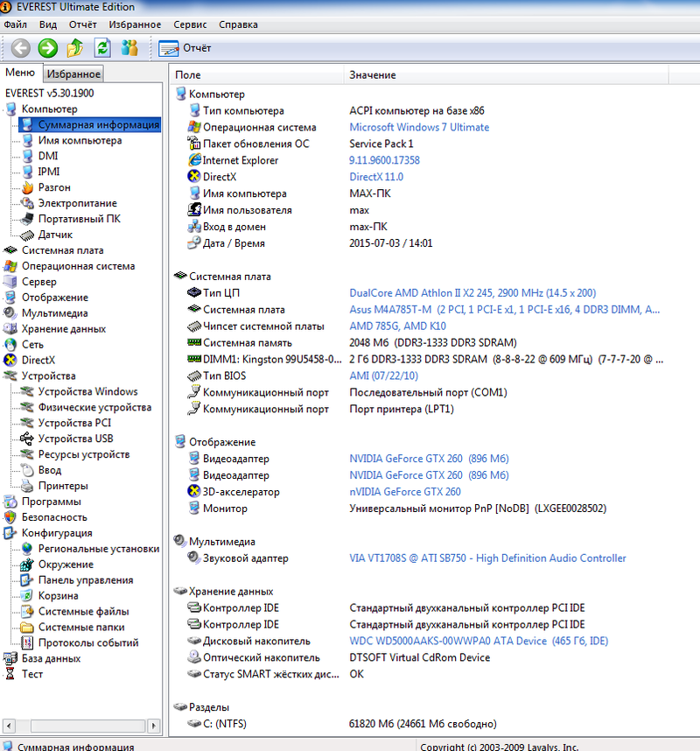The image size is (700, 751).
Task: Open the Справка menu
Action: point(239,25)
